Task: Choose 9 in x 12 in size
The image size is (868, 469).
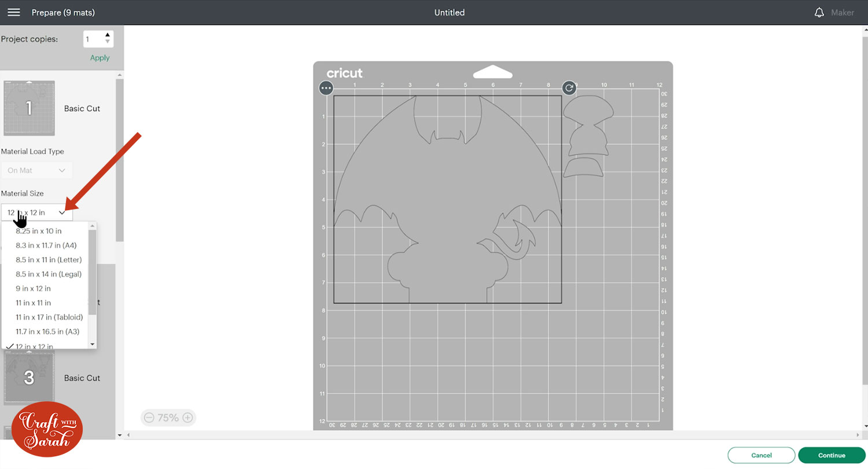Action: 34,288
